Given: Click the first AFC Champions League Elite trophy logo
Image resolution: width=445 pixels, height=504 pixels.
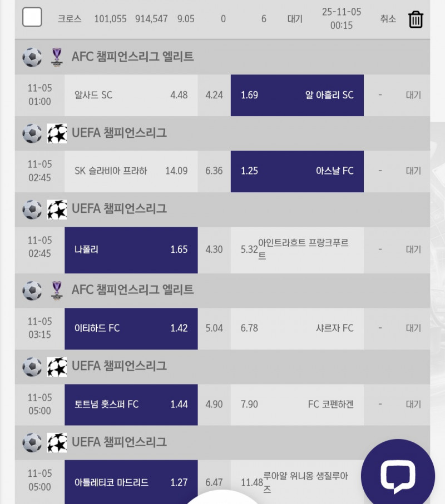Looking at the screenshot, I should click(57, 57).
